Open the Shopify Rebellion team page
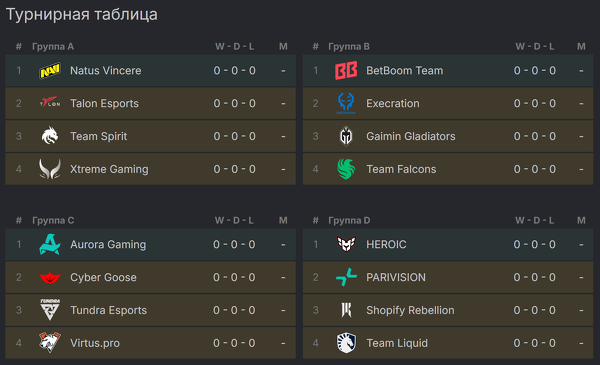The width and height of the screenshot is (600, 365). point(410,310)
